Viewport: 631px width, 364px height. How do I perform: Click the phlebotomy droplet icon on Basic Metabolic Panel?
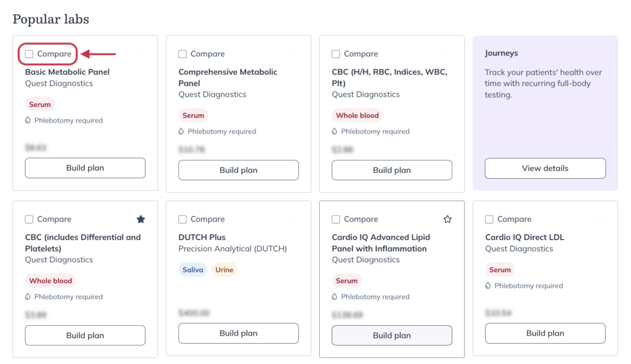(x=28, y=120)
